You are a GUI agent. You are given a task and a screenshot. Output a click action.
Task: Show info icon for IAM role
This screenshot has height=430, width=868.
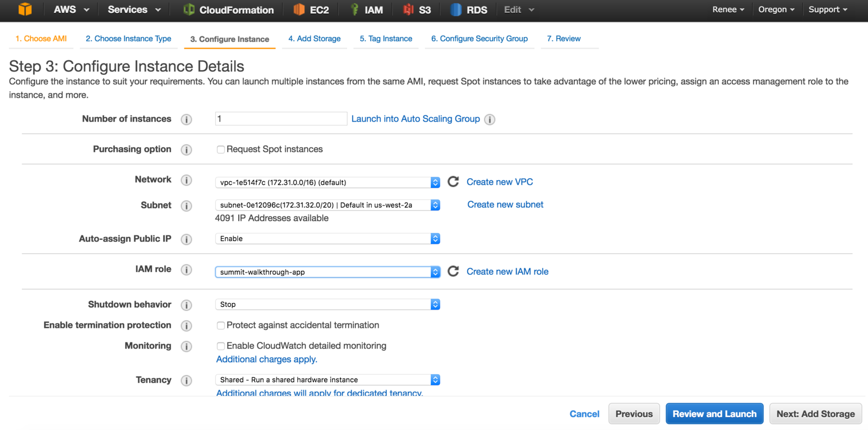[187, 270]
